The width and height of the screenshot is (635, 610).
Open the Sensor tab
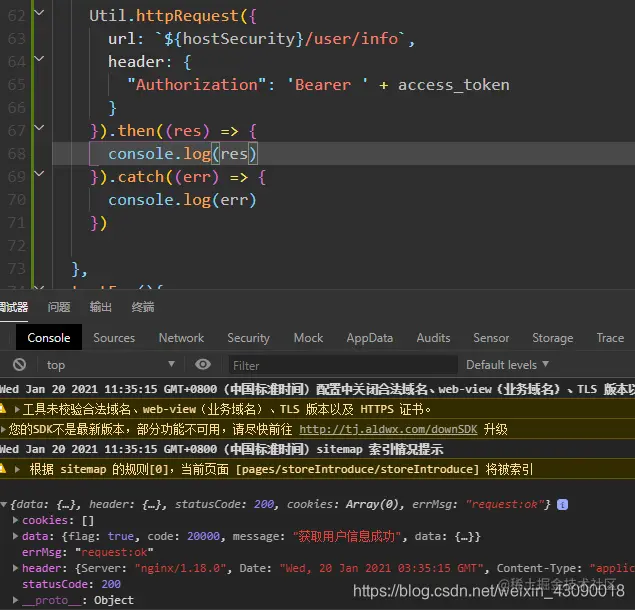491,337
